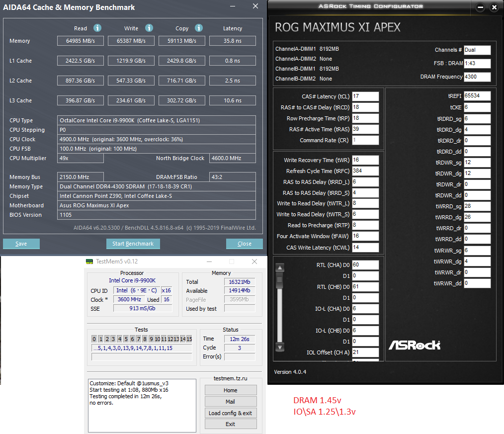This screenshot has height=434, width=504.
Task: Click the CPU Clock value 4900.0 MHz
Action: (x=157, y=140)
